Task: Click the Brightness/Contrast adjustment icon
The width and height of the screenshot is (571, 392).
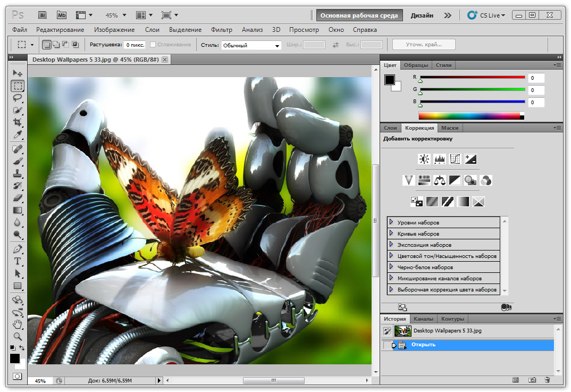Action: [x=424, y=159]
